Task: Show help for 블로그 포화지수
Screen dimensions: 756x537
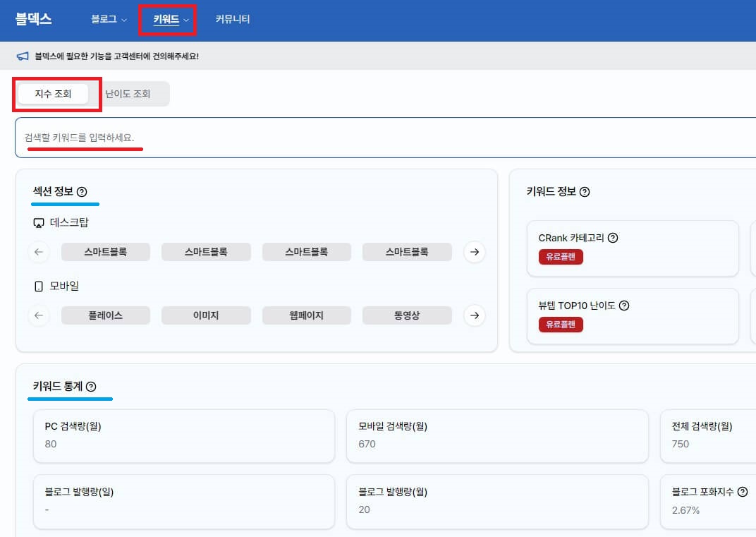Action: click(x=743, y=492)
